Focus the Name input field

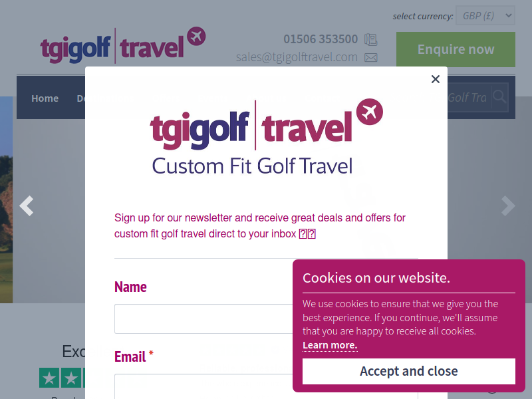(203, 319)
